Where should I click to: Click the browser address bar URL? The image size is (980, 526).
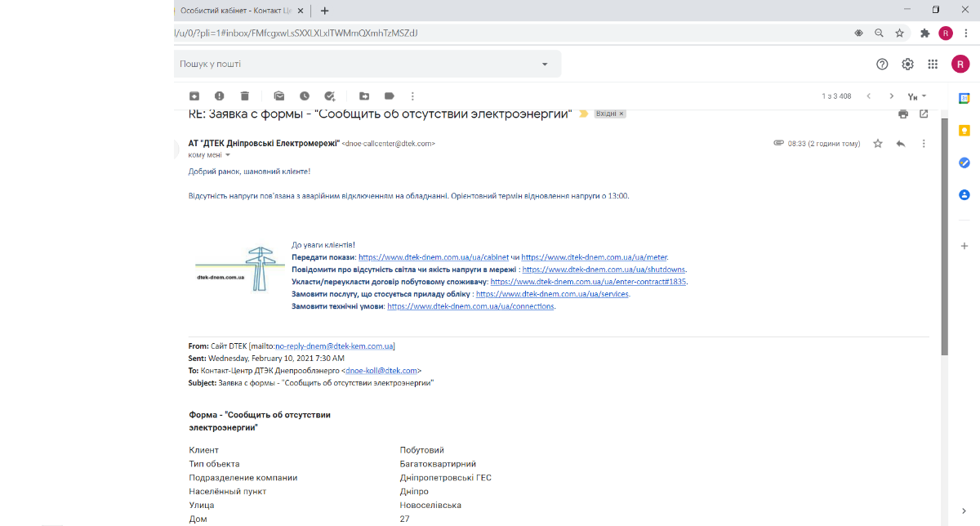point(297,33)
